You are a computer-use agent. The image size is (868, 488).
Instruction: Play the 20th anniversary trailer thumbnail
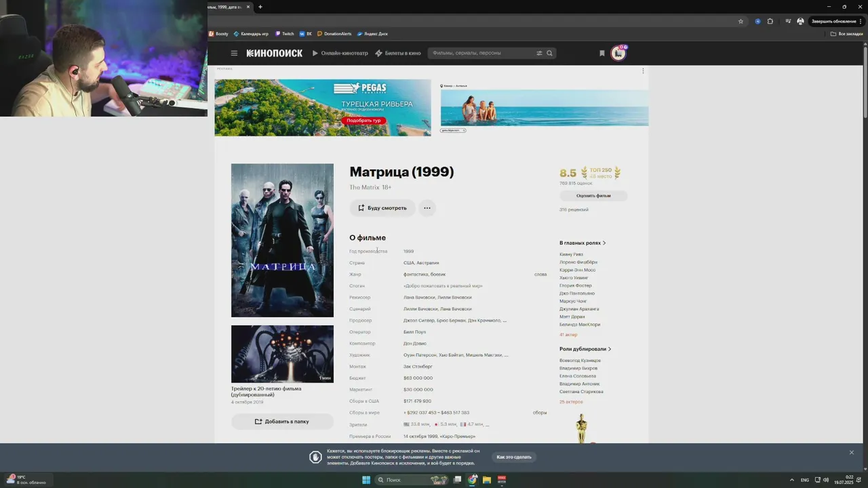pos(282,354)
